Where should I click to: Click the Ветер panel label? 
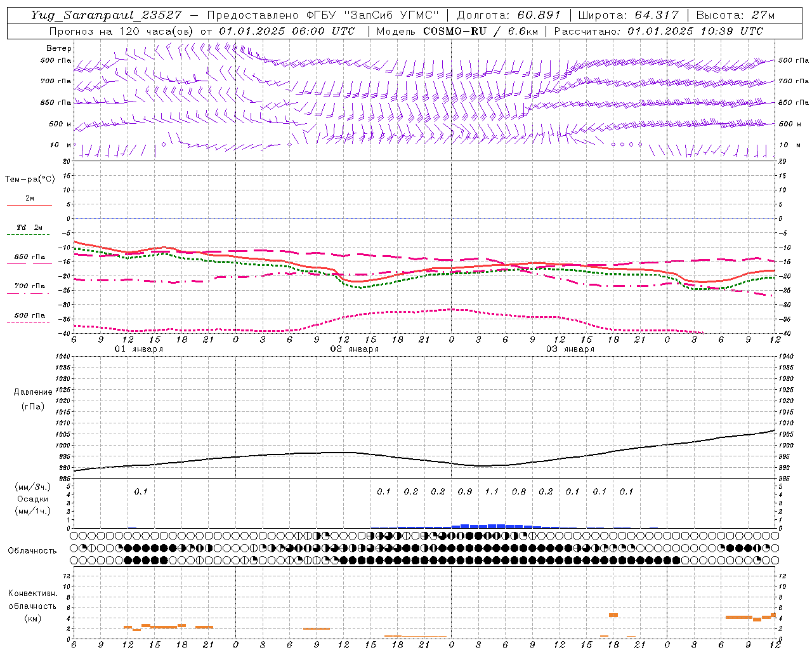(59, 48)
